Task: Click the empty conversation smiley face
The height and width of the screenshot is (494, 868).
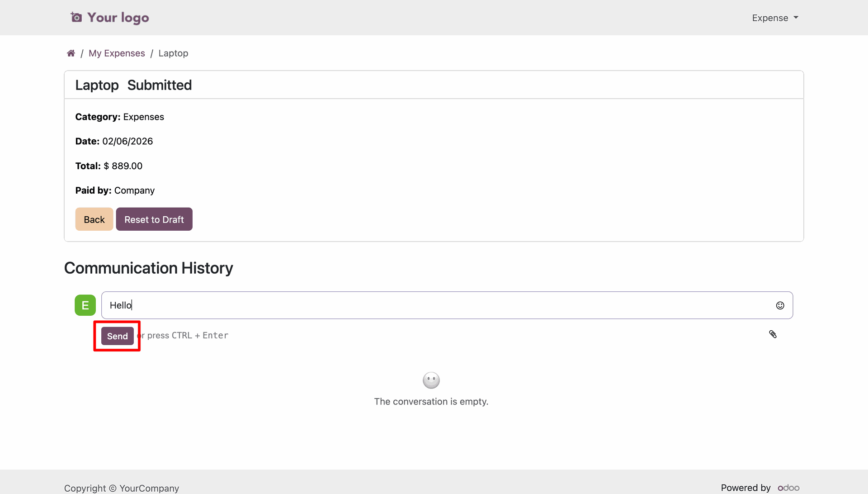Action: pyautogui.click(x=431, y=380)
